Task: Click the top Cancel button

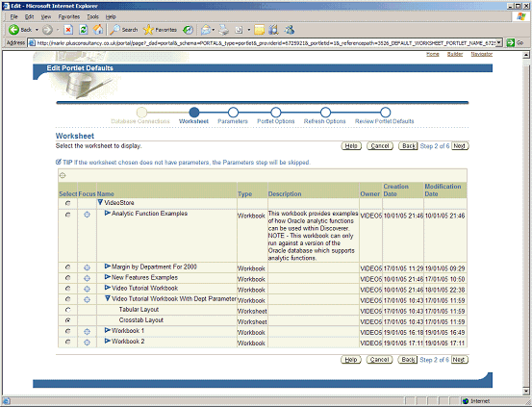Action: (x=380, y=146)
